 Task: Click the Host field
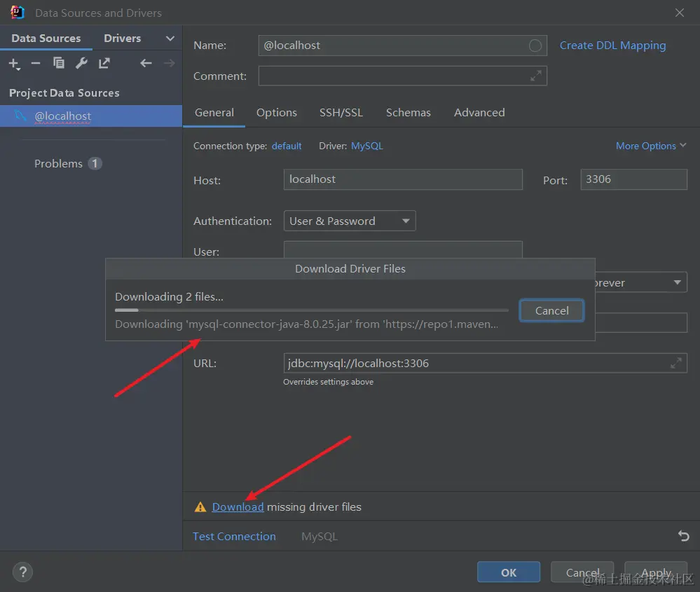tap(403, 179)
